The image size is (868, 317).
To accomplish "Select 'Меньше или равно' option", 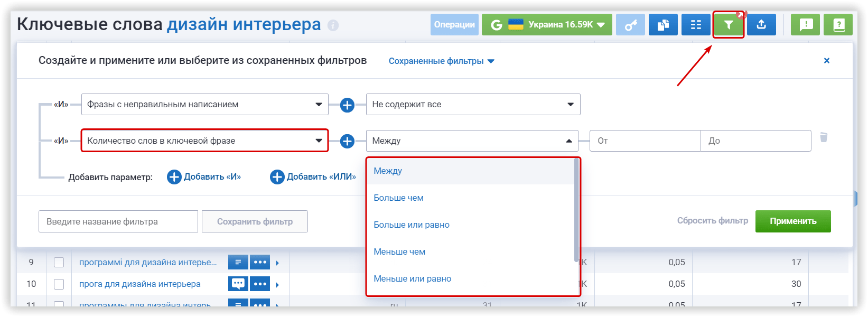I will [x=412, y=279].
